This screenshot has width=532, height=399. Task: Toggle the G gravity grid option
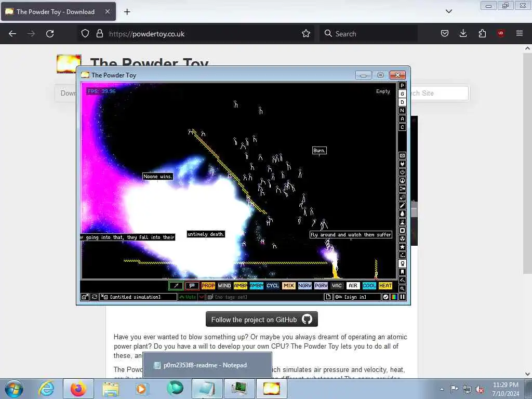402,94
